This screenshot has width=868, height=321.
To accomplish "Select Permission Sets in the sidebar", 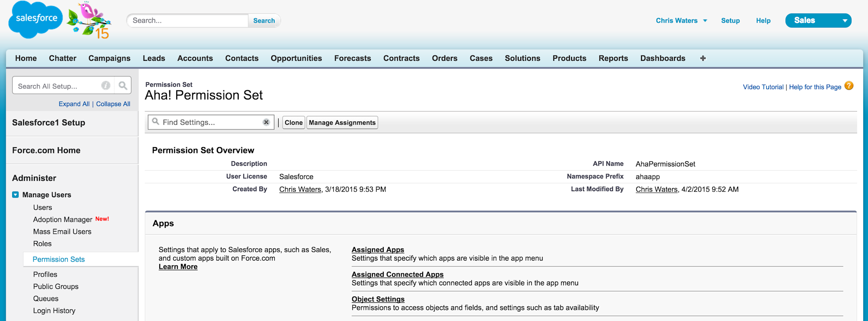I will (59, 259).
